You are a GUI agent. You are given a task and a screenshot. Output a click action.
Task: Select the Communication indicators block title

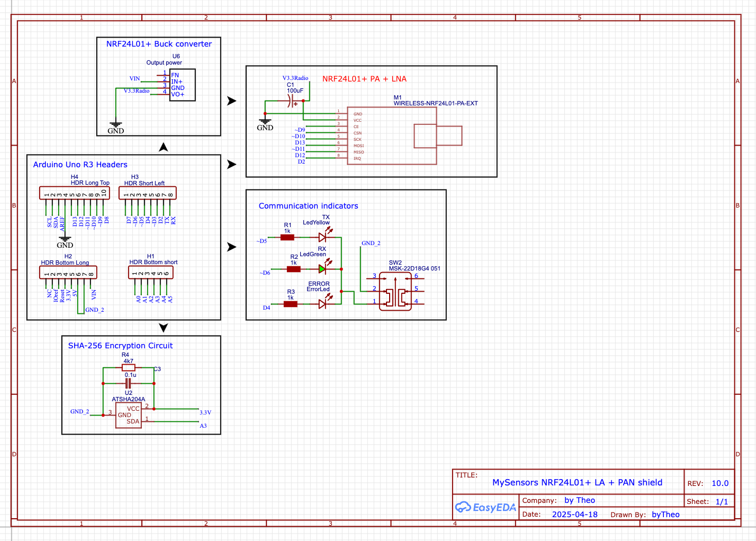[x=308, y=206]
